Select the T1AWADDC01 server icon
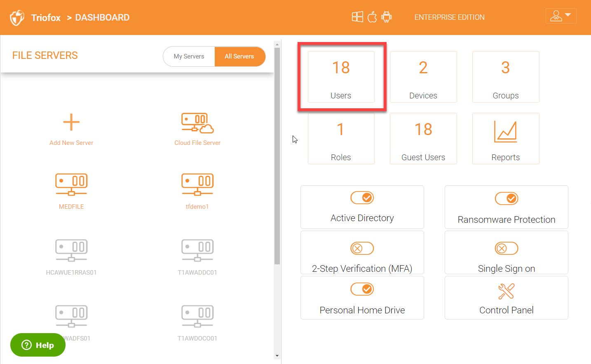Viewport: 591px width, 364px height. point(197,250)
